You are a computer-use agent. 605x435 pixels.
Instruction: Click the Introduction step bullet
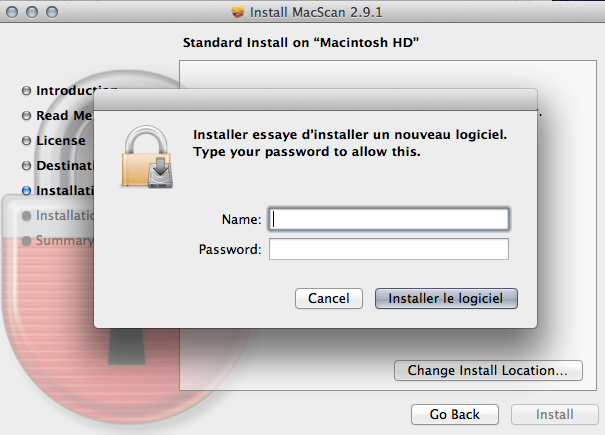(x=26, y=91)
